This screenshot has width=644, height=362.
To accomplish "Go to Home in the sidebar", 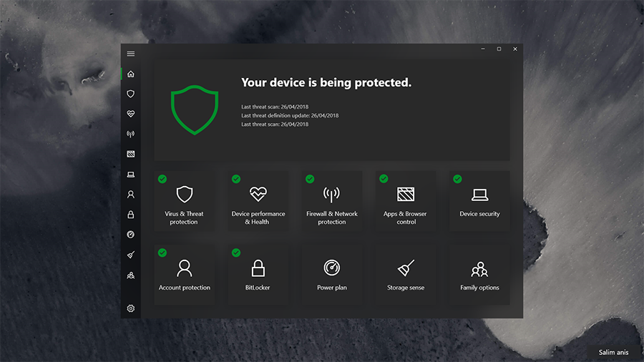I will click(131, 74).
